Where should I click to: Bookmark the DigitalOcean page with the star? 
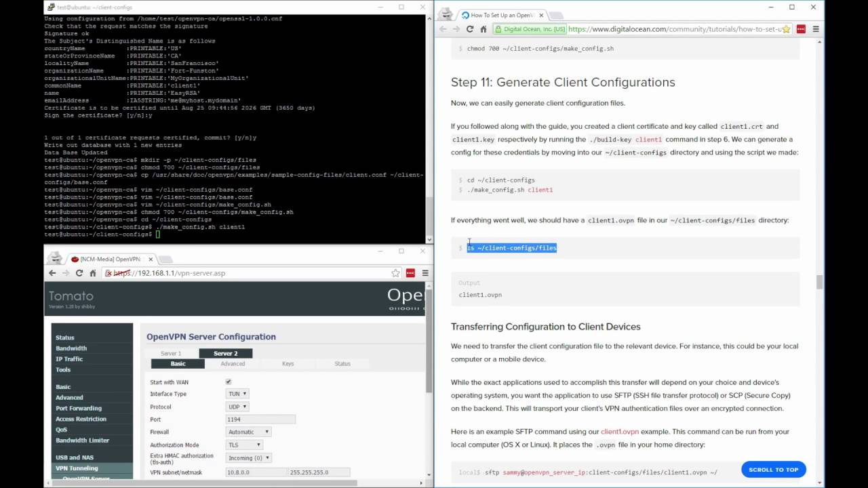pyautogui.click(x=786, y=29)
